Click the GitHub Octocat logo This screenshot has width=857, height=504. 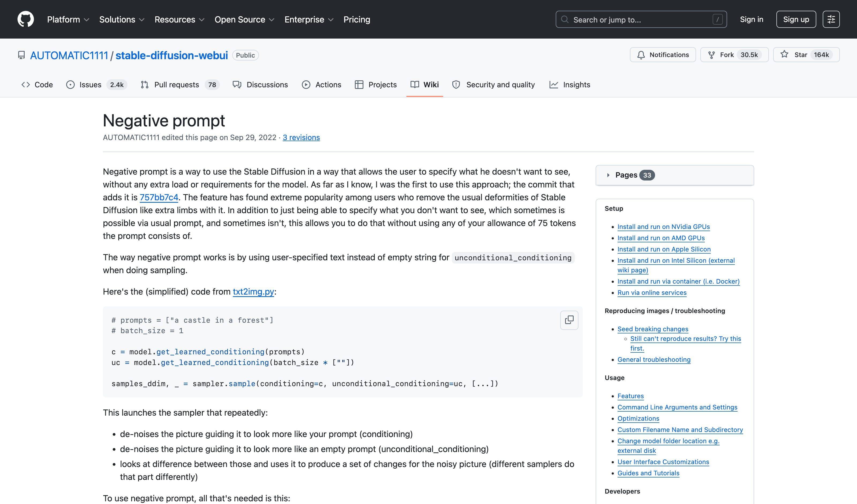point(25,19)
